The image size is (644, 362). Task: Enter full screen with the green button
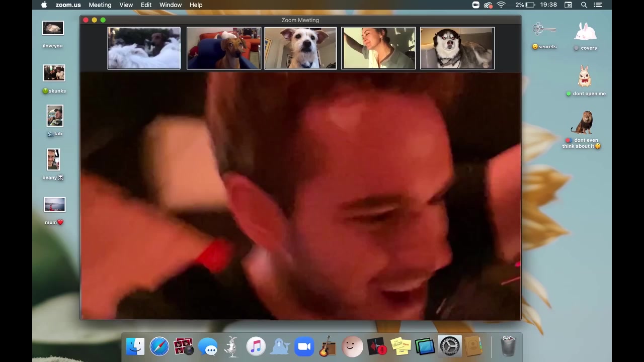(103, 20)
